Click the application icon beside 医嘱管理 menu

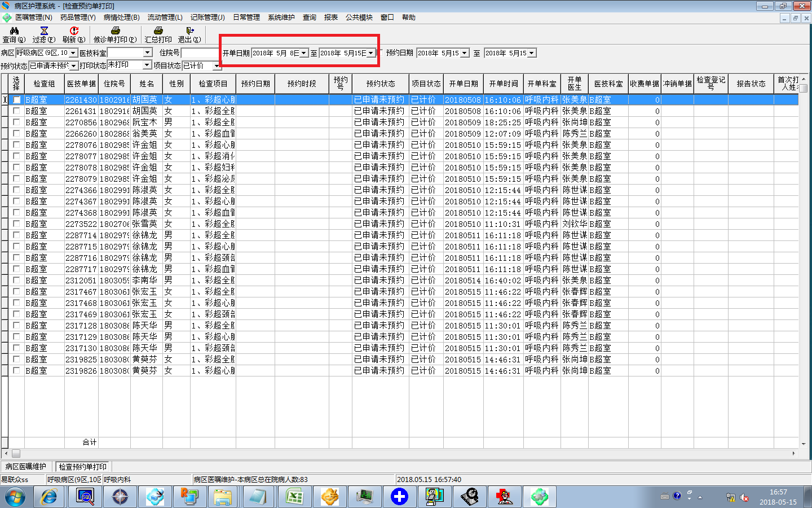pos(7,17)
